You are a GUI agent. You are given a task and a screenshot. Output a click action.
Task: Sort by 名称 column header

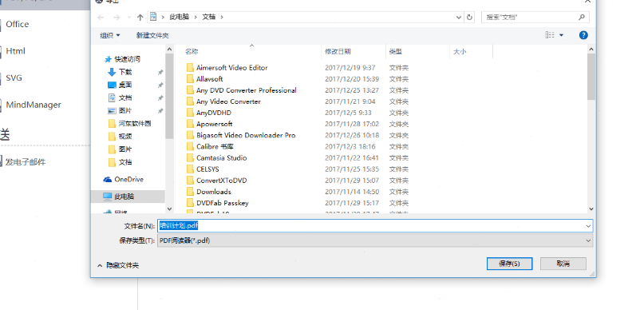[192, 51]
